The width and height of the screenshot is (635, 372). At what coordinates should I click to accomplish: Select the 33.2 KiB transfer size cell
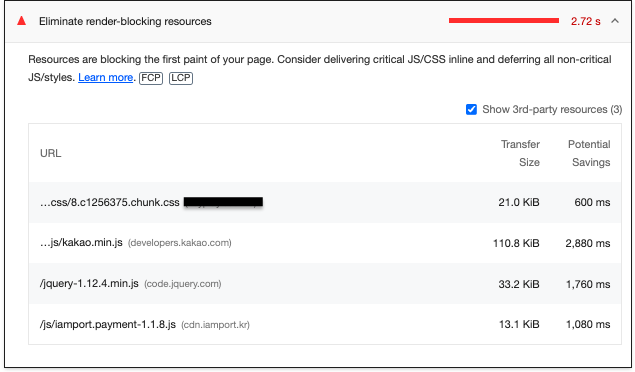click(519, 284)
